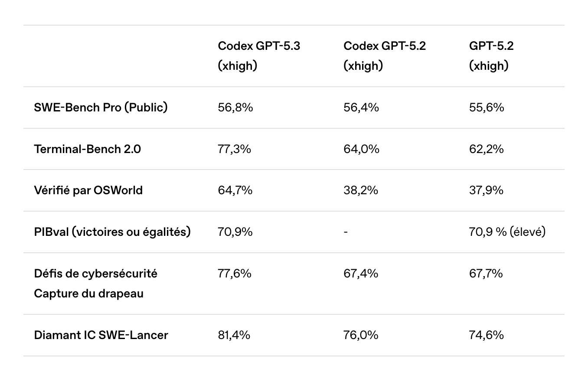The width and height of the screenshot is (588, 372).
Task: Select the 55,6% SWE-Bench Pro cell
Action: pyautogui.click(x=487, y=108)
